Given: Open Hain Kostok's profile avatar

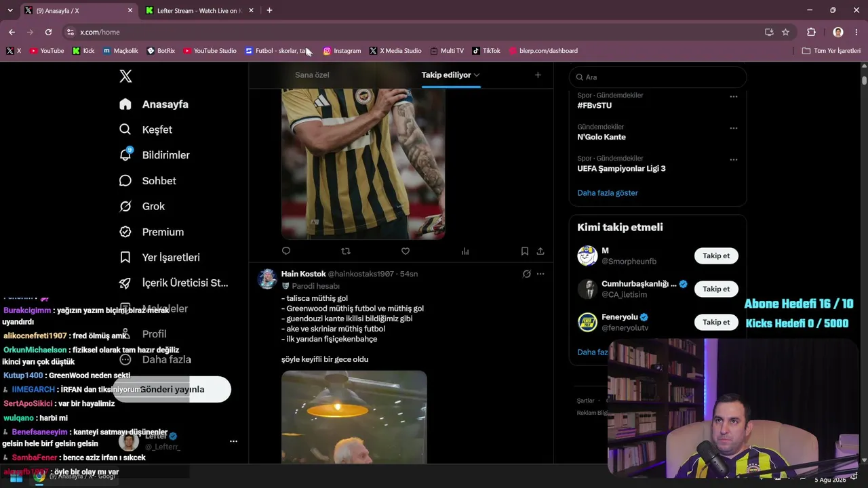Looking at the screenshot, I should 267,279.
